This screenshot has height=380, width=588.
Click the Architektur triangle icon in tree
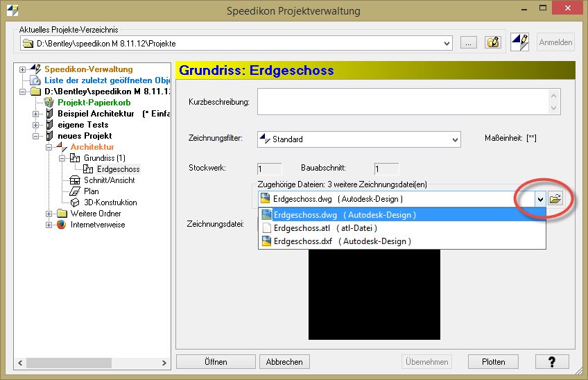tap(62, 147)
